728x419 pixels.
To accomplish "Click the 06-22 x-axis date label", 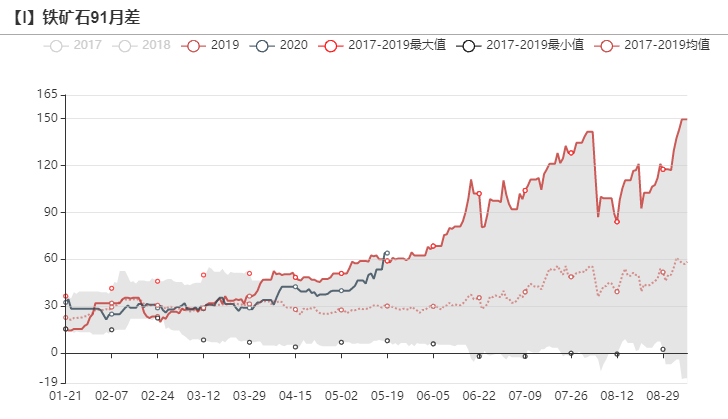I will click(479, 396).
